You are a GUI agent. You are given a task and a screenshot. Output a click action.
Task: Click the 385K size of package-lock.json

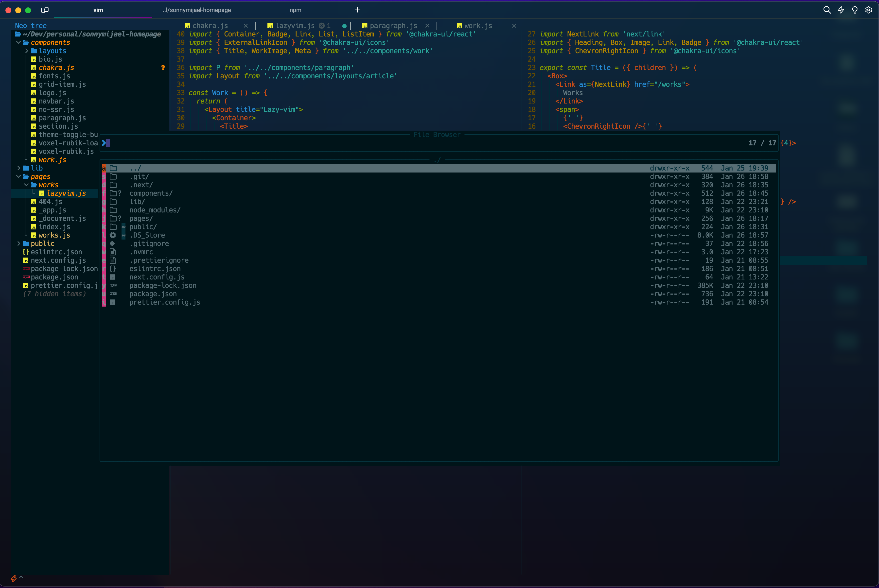(705, 286)
